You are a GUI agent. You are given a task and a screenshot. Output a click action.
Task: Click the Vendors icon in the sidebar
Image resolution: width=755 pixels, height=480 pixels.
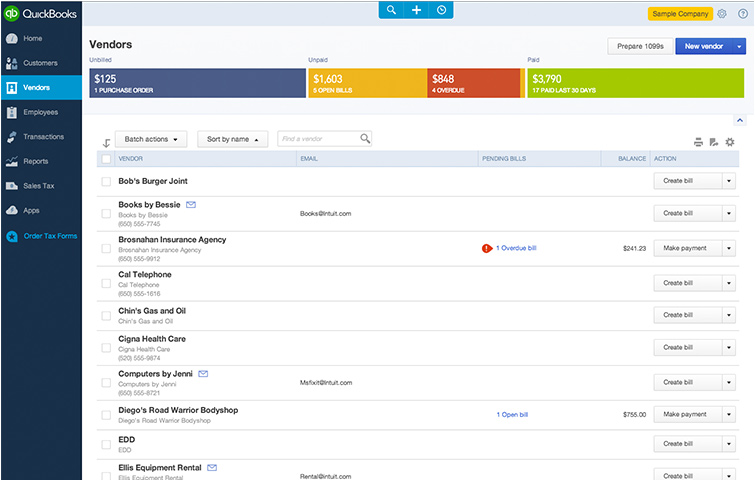point(12,88)
